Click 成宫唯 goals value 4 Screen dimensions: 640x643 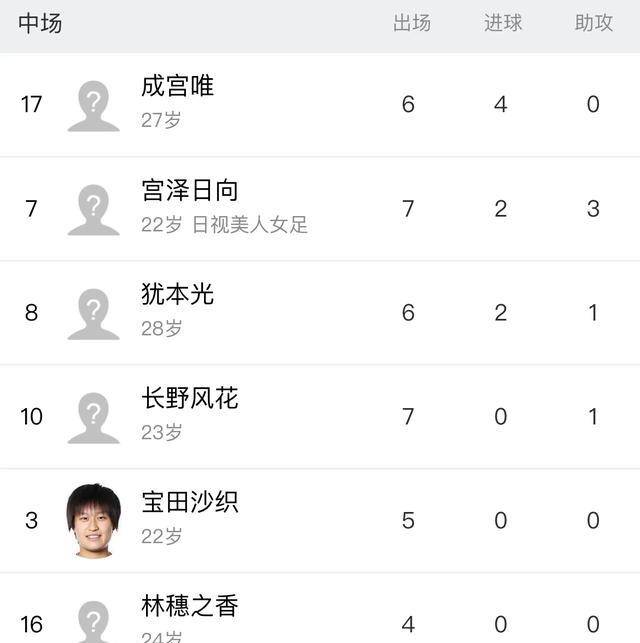[501, 105]
